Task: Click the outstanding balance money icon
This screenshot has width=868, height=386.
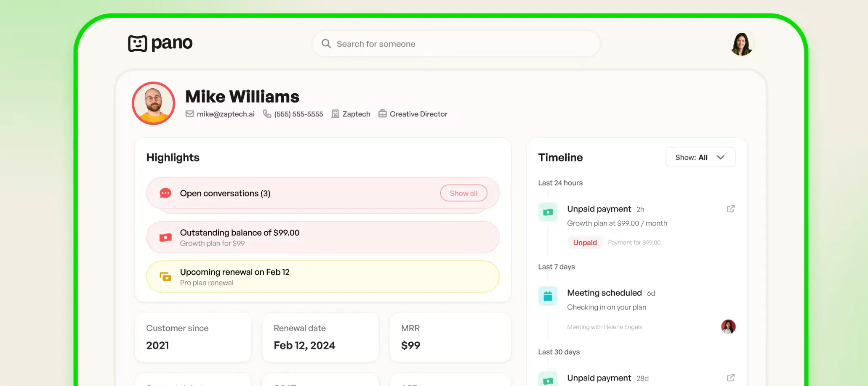Action: click(165, 238)
